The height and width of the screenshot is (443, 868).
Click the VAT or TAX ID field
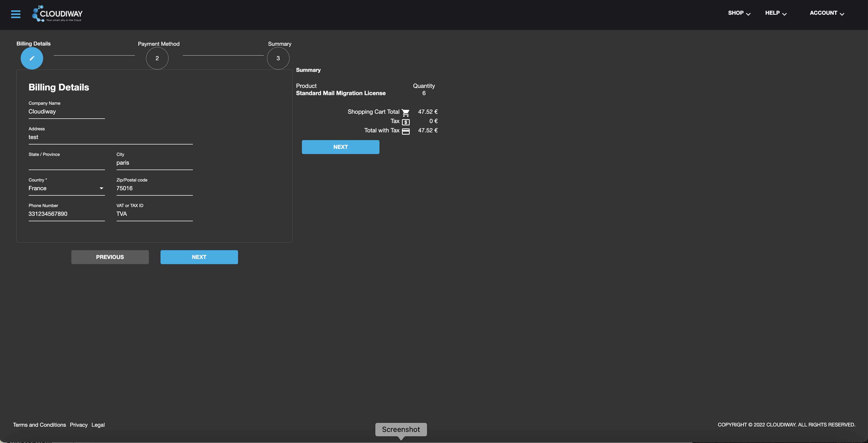[154, 214]
